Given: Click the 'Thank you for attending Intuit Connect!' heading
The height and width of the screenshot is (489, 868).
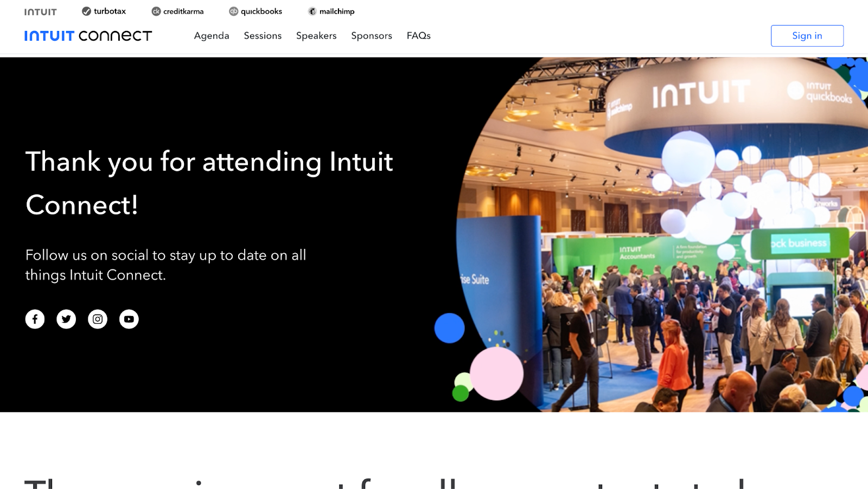Looking at the screenshot, I should (209, 183).
